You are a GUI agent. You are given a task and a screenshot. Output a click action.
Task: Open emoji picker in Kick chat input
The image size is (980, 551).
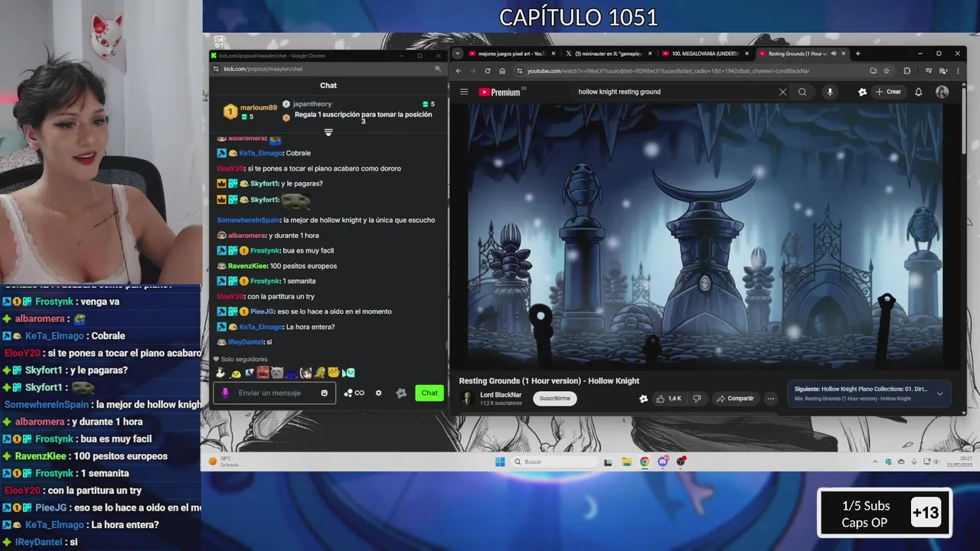pyautogui.click(x=325, y=393)
